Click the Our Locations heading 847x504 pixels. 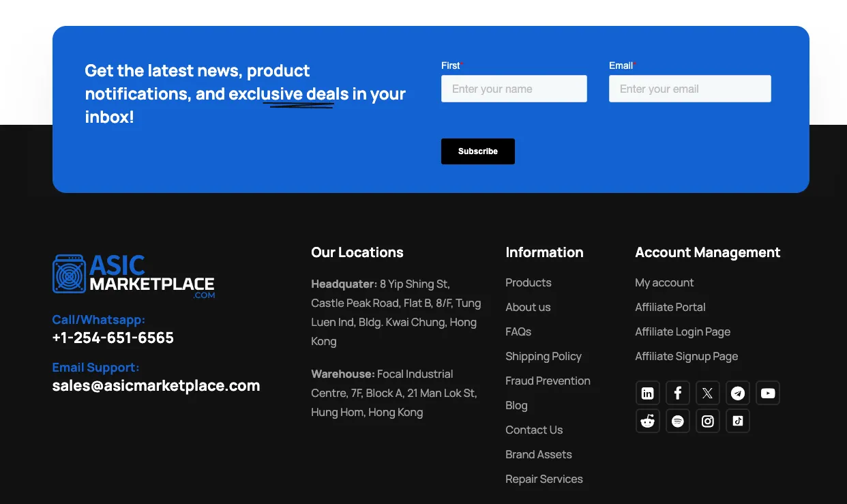(357, 252)
